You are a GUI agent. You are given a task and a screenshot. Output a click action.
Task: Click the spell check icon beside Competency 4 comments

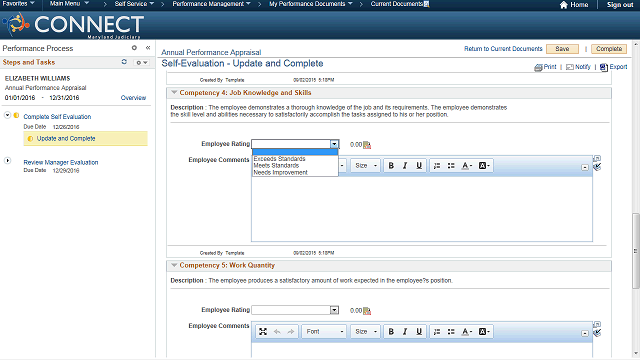click(597, 167)
